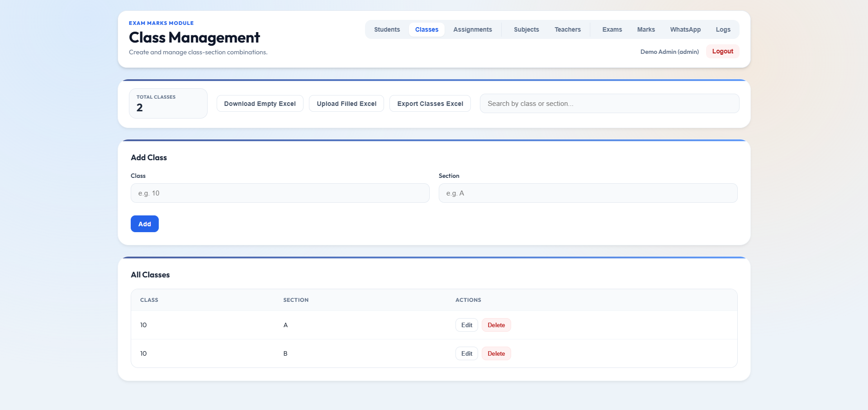Click the Add Class heading
Screen dimensions: 868x410
[x=149, y=157]
